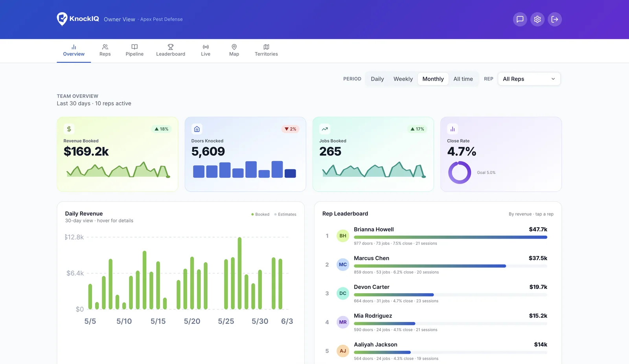This screenshot has width=629, height=364.
Task: Click the 4.7% close rate value
Action: (x=462, y=151)
